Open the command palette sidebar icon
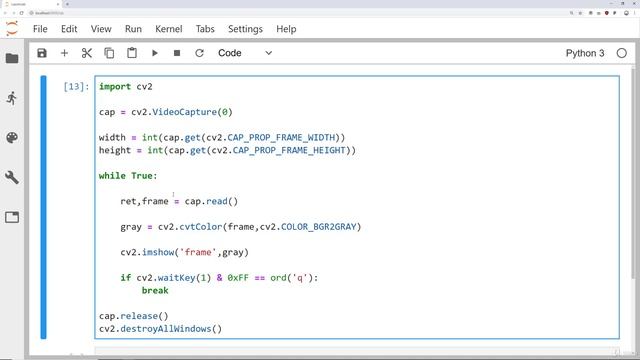Image resolution: width=640 pixels, height=360 pixels. [12, 138]
